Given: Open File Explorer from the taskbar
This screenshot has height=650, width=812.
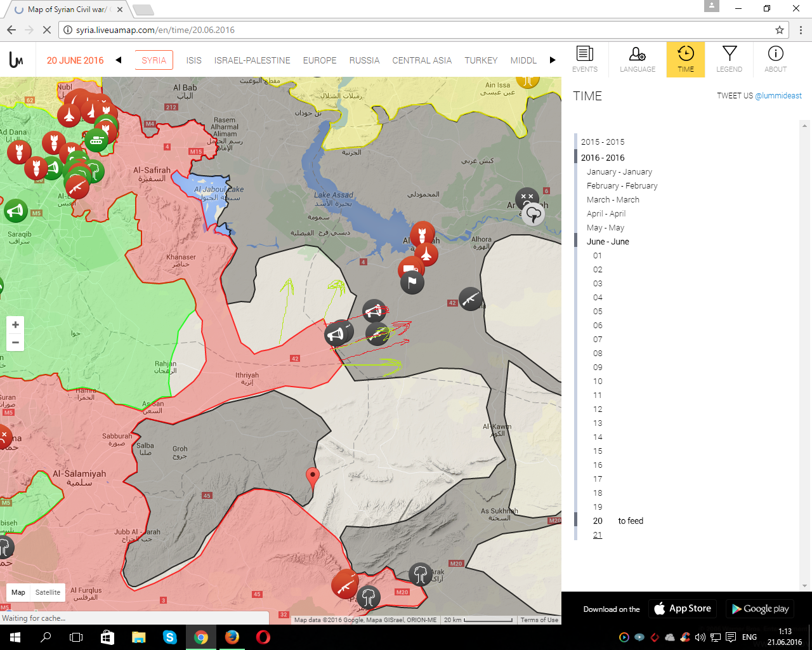Looking at the screenshot, I should [x=138, y=637].
